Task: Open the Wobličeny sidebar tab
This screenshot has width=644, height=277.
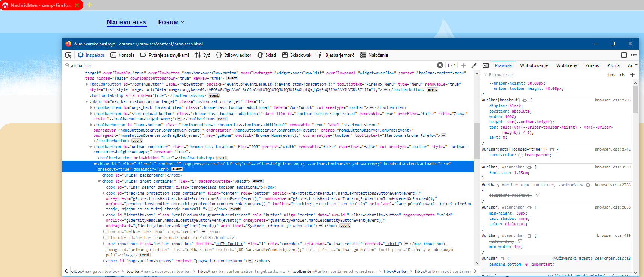Action: [x=566, y=65]
